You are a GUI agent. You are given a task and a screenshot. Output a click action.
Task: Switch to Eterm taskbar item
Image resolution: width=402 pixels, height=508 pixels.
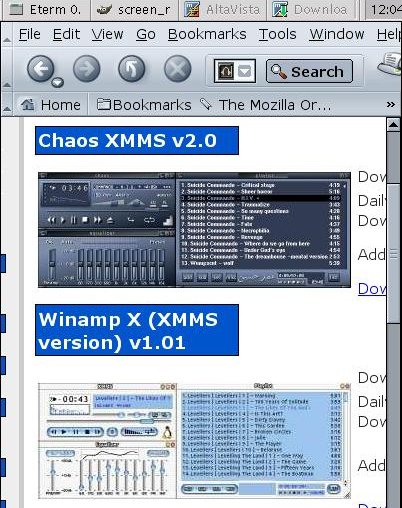pyautogui.click(x=45, y=9)
